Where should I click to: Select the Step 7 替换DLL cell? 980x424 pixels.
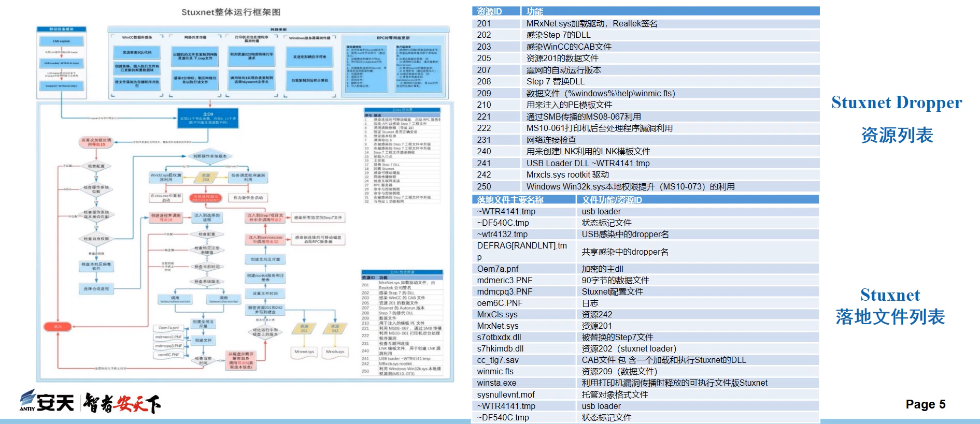pos(671,81)
